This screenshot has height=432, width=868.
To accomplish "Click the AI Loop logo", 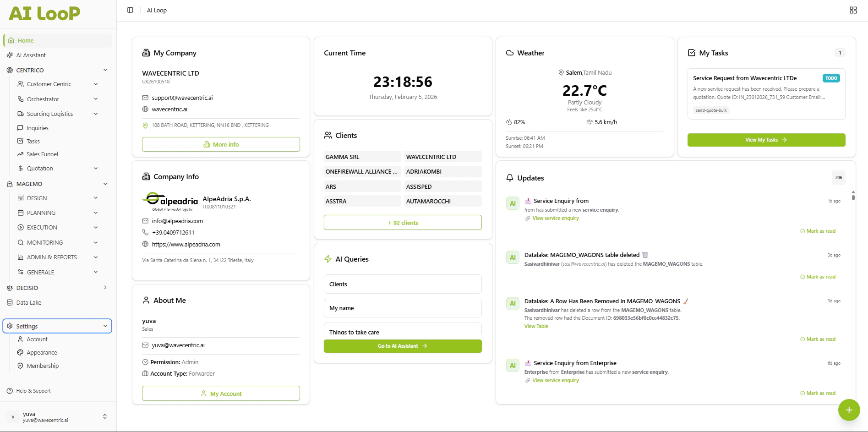I will [x=44, y=14].
